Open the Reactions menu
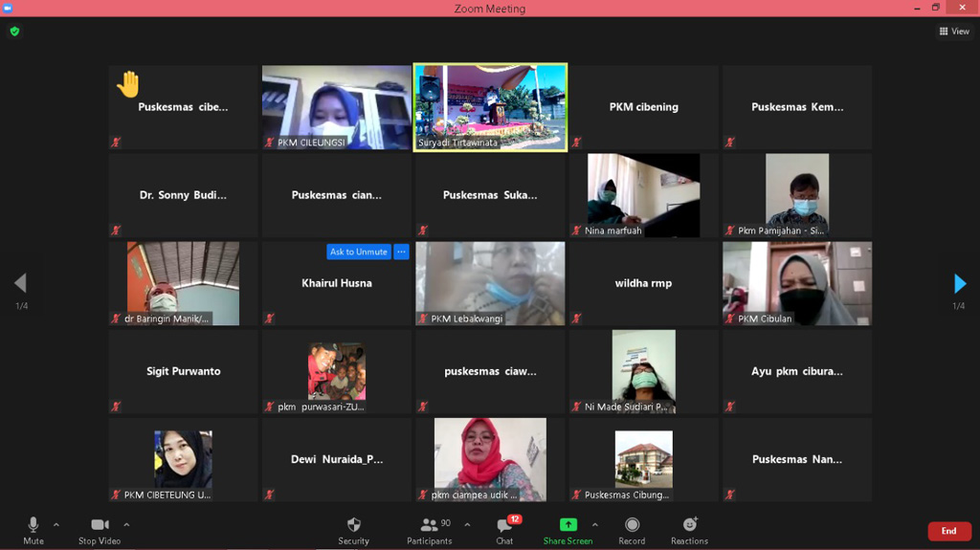 pos(689,531)
